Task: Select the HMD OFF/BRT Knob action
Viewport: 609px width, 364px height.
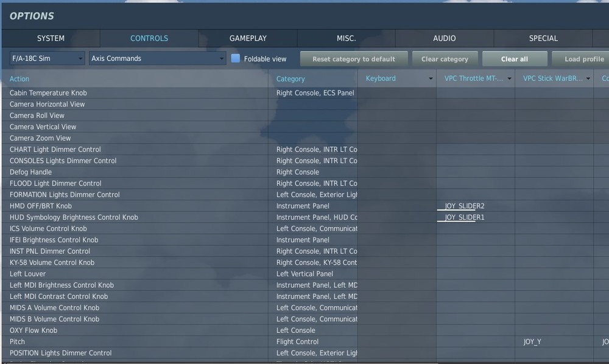Action: coord(135,206)
